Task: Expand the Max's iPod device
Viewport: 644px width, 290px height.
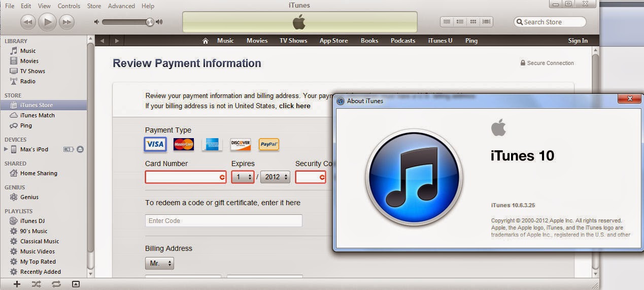Action: coord(6,149)
